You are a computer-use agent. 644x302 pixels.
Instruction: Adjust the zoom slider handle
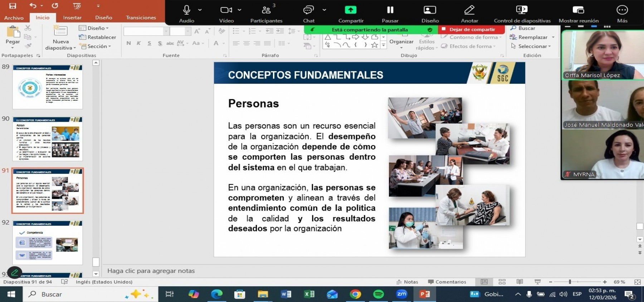point(570,282)
